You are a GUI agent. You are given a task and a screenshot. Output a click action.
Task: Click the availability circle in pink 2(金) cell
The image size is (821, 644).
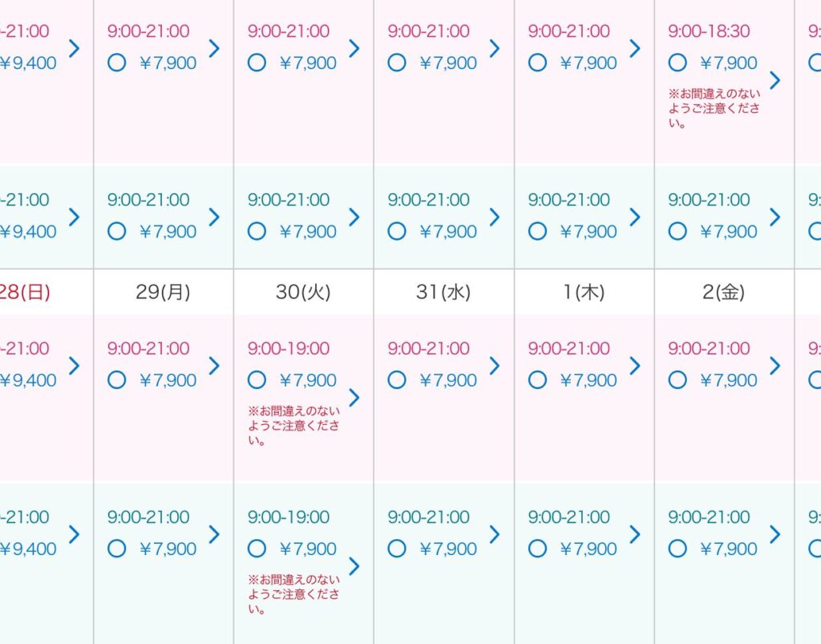click(677, 380)
